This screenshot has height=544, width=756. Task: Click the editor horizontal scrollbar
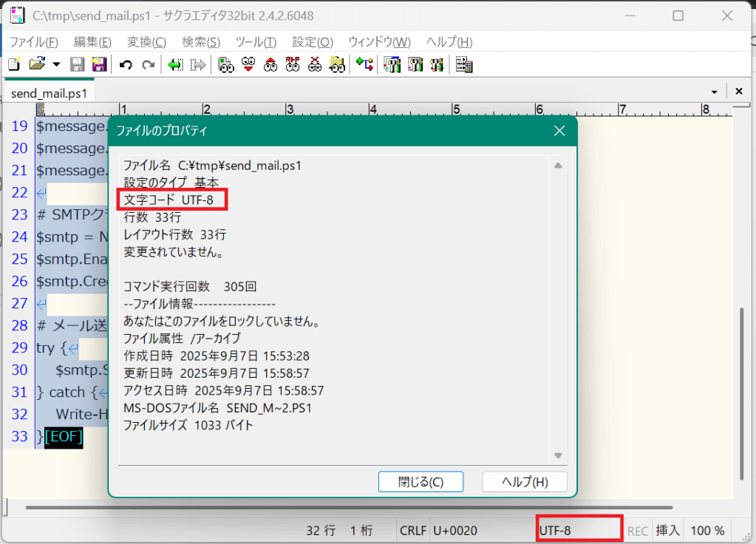point(347,508)
